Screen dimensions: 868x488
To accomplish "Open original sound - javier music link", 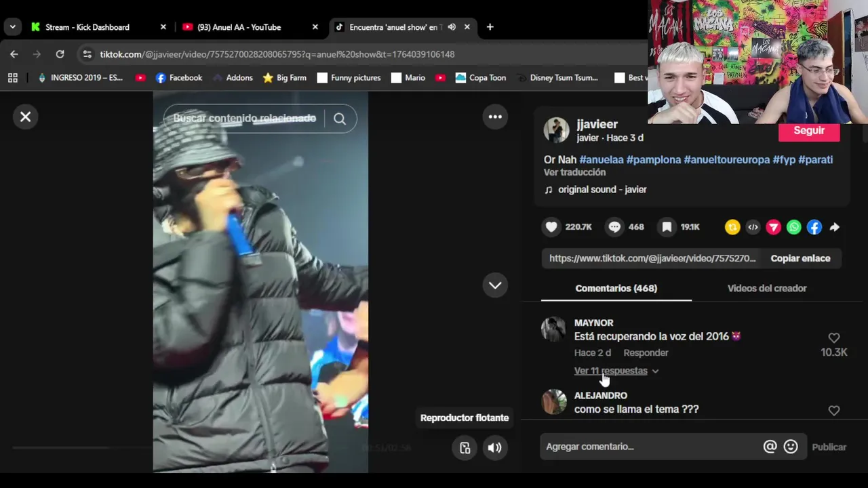I will 602,190.
